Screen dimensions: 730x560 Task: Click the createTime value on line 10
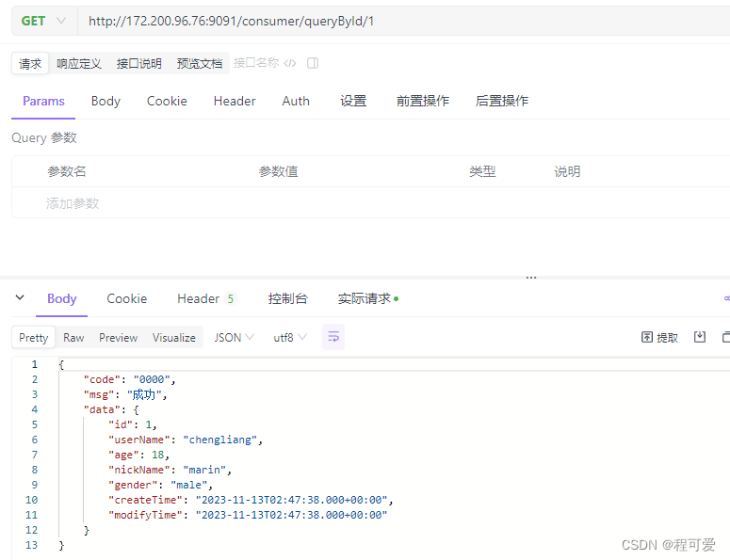tap(291, 500)
